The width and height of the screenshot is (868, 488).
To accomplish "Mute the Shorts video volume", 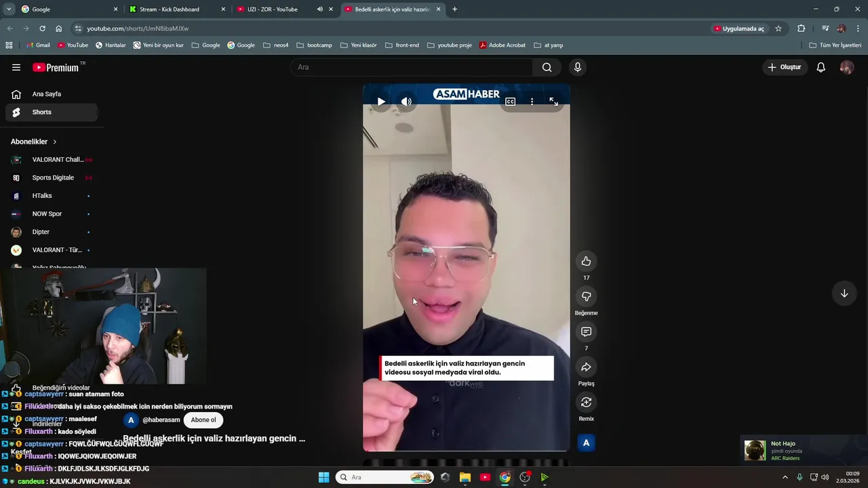I will (x=406, y=102).
